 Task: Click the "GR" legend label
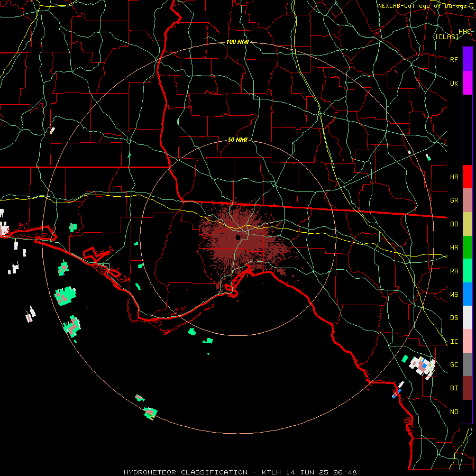coord(454,200)
